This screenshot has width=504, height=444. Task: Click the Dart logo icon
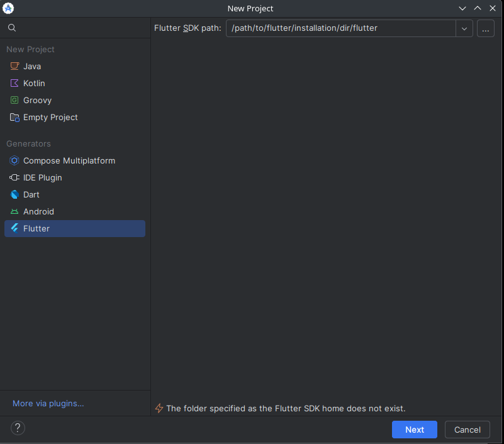pyautogui.click(x=14, y=195)
